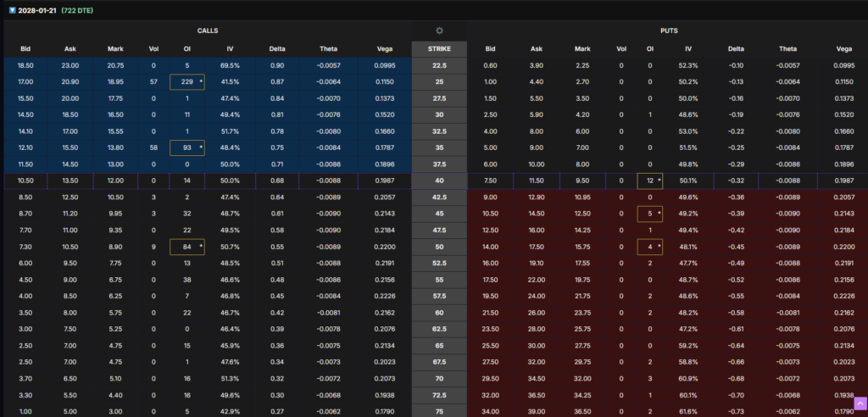Click the call bid 18.50 at strike 22.5
The height and width of the screenshot is (417, 868).
(x=25, y=65)
